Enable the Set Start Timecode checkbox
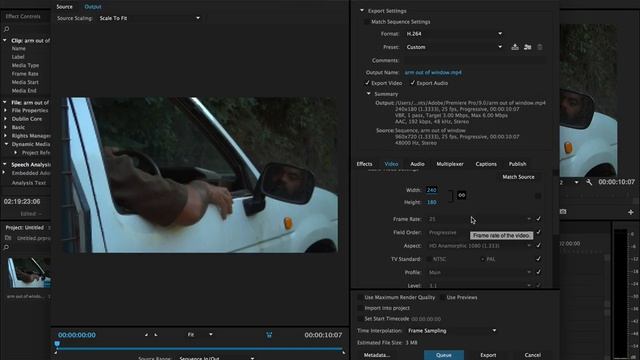 (x=360, y=319)
